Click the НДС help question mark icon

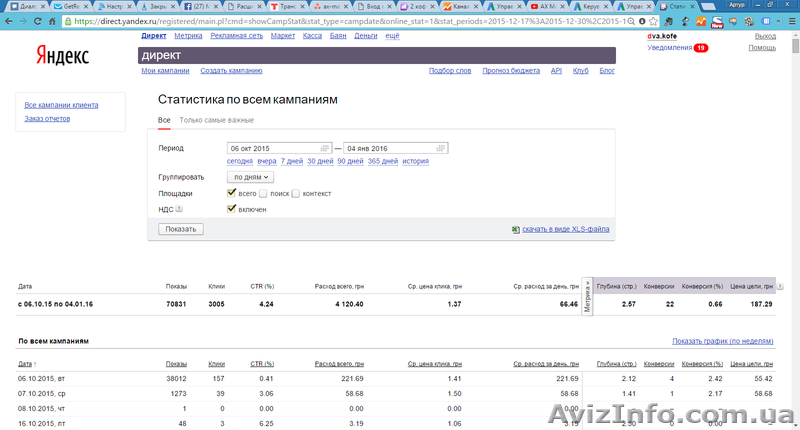[x=179, y=209]
